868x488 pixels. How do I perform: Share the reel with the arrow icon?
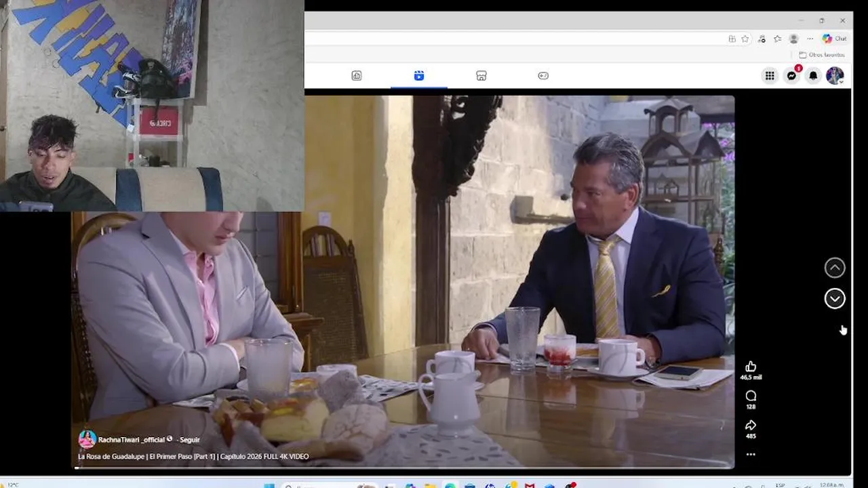751,425
